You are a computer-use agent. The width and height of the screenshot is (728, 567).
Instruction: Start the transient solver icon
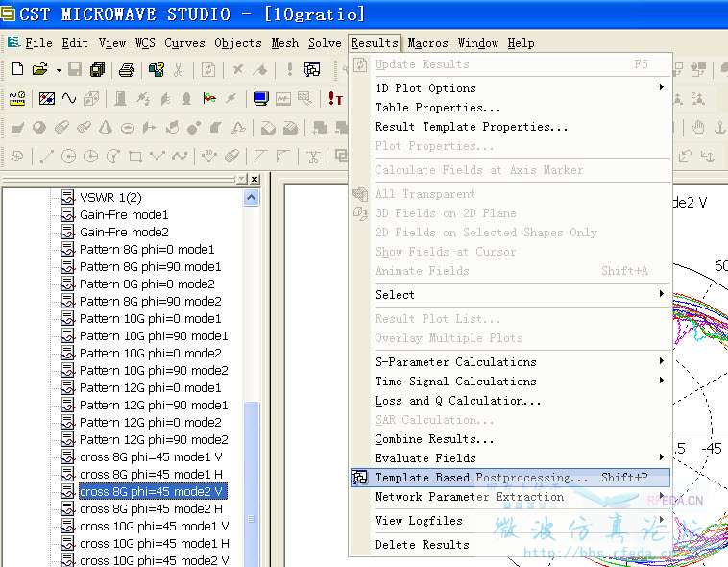[x=335, y=98]
